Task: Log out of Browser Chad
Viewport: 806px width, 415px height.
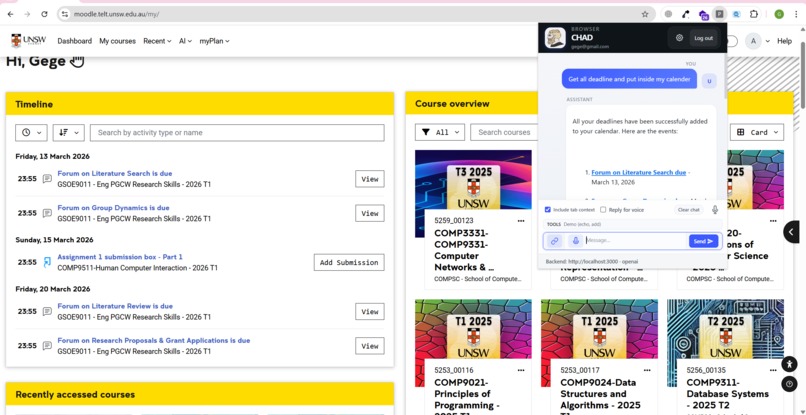Action: coord(703,38)
